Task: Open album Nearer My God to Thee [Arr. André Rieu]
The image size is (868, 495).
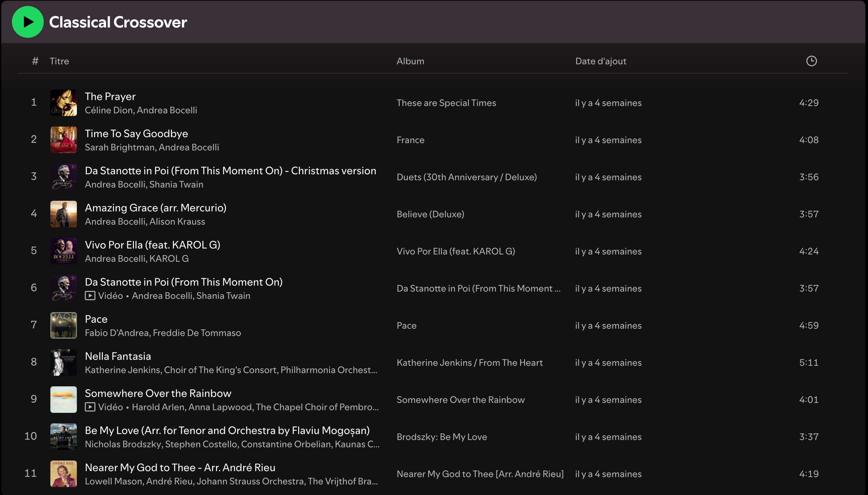Action: (x=480, y=474)
